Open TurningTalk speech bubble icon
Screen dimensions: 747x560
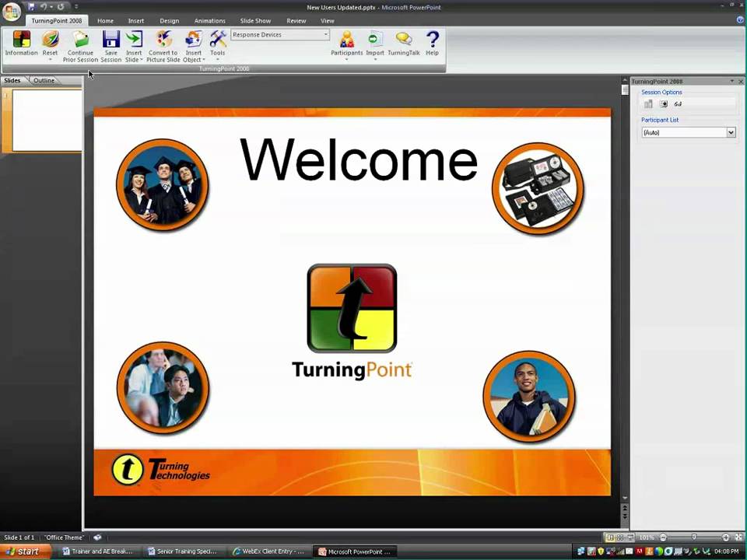pos(404,39)
